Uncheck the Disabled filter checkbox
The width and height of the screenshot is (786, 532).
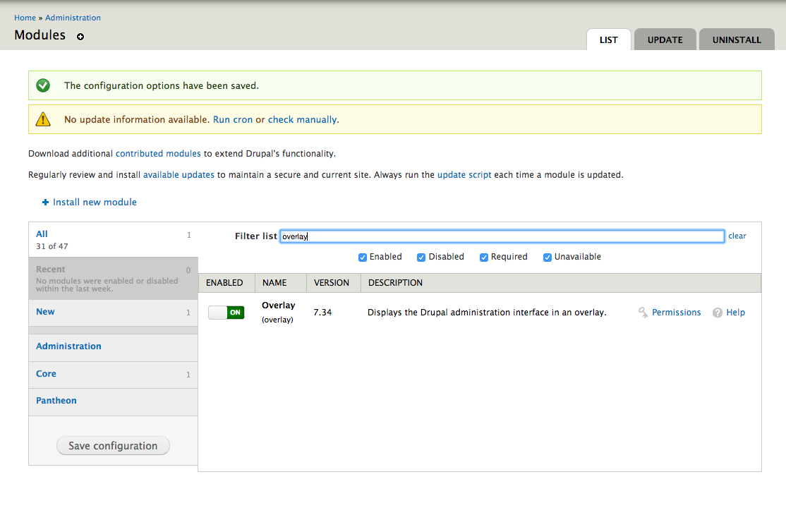coord(421,258)
